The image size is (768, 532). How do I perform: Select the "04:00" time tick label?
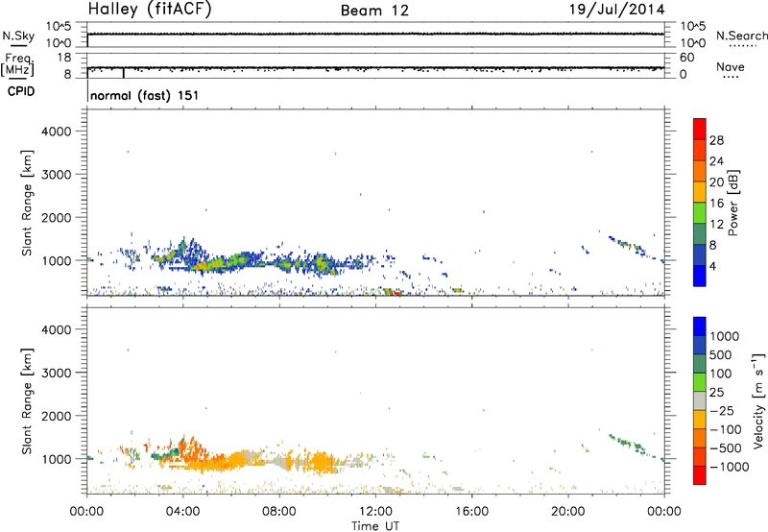coord(182,512)
